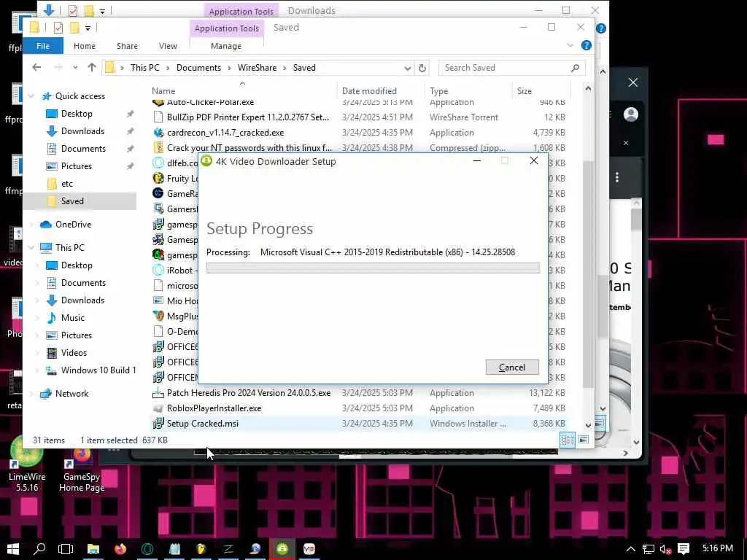747x560 pixels.
Task: Select the Application Tools contextual tab
Action: [x=226, y=28]
